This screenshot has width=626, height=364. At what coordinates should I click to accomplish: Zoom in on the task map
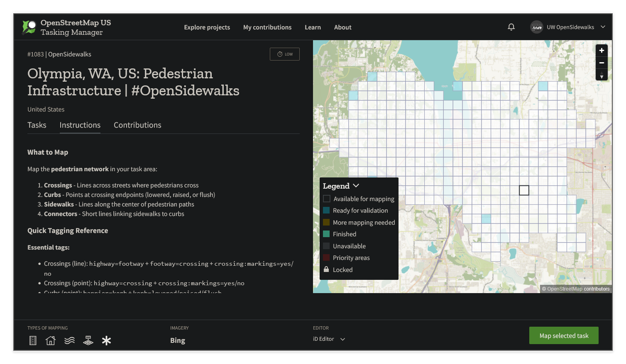point(602,50)
